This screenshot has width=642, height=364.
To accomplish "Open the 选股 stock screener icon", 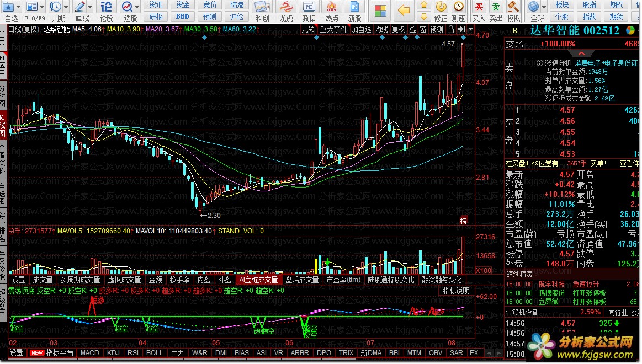I will click(x=127, y=7).
